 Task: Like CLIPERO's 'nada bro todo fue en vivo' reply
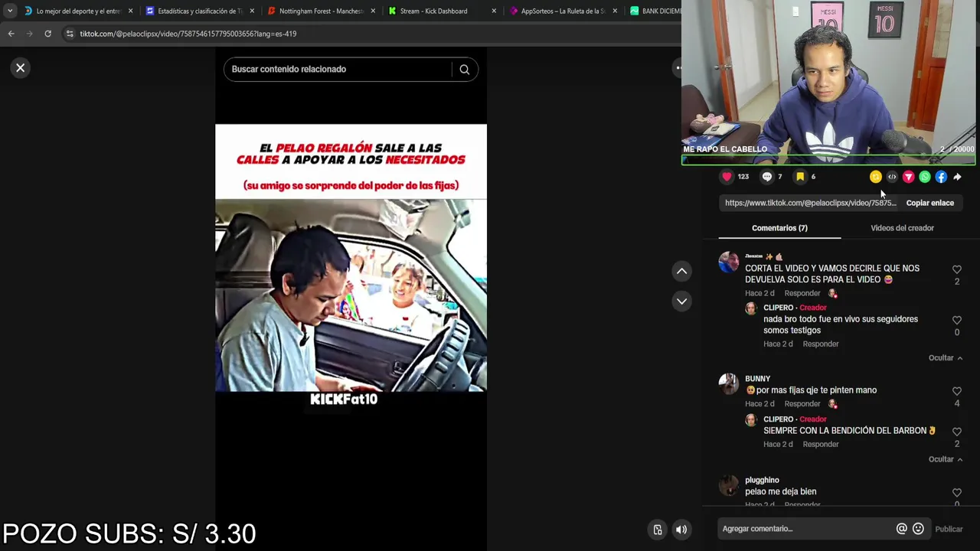pyautogui.click(x=956, y=320)
